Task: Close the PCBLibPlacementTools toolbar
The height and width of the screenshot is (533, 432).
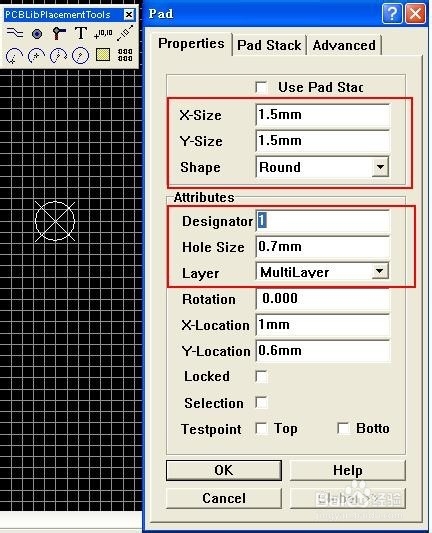Action: [x=129, y=15]
